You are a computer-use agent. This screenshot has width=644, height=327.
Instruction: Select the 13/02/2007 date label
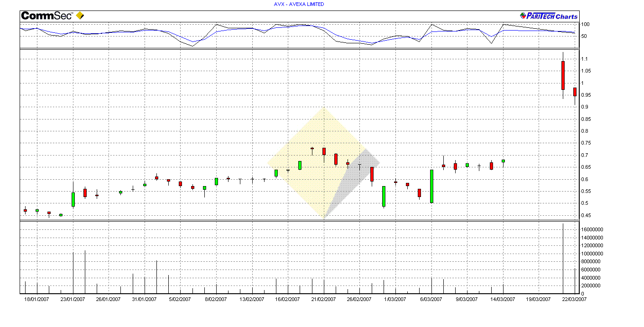pyautogui.click(x=252, y=299)
